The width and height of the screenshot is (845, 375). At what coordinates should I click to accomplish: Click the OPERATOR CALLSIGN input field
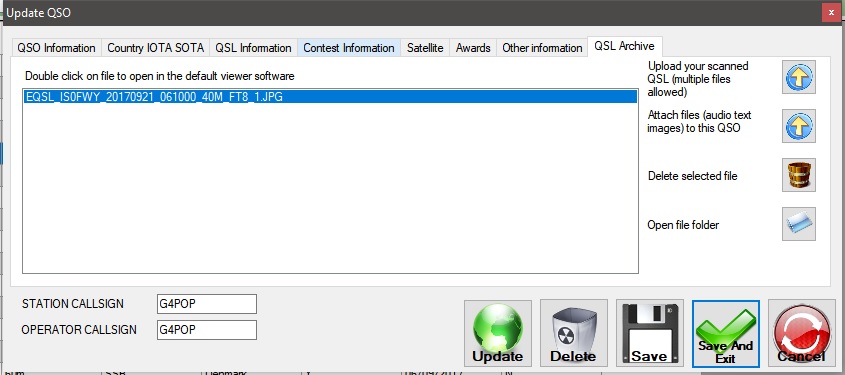click(206, 330)
